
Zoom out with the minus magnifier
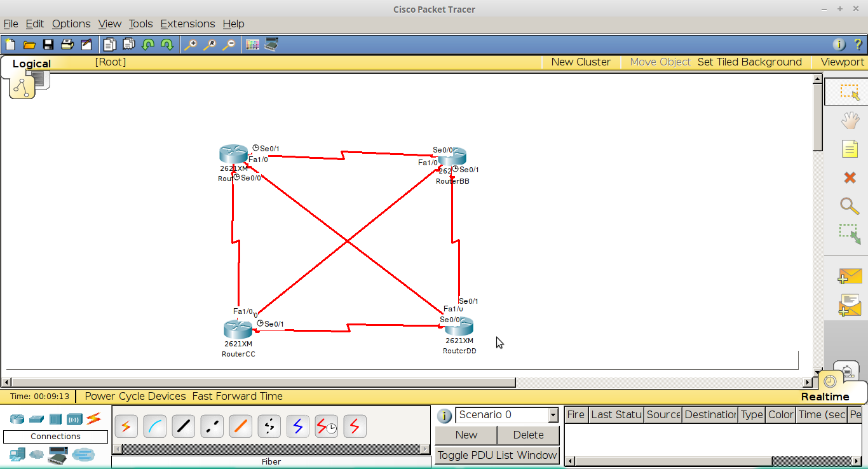228,44
